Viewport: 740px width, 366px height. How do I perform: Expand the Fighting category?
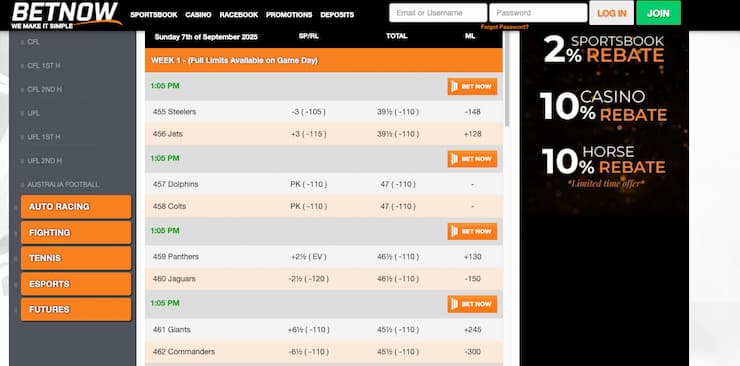tap(76, 233)
